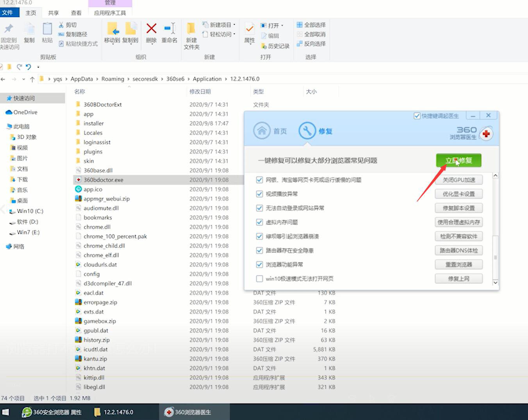
Task: Select OneDrive in navigation pane
Action: coord(21,112)
